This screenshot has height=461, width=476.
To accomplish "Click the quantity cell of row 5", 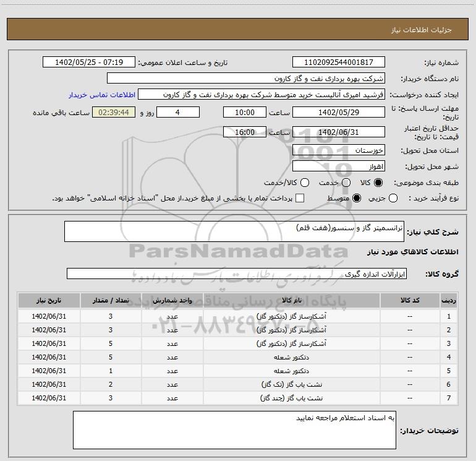I will pyautogui.click(x=111, y=371).
